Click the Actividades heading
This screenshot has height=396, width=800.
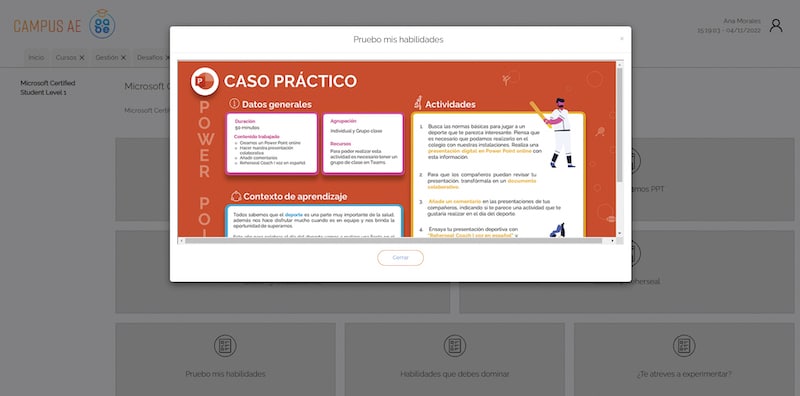pyautogui.click(x=451, y=104)
